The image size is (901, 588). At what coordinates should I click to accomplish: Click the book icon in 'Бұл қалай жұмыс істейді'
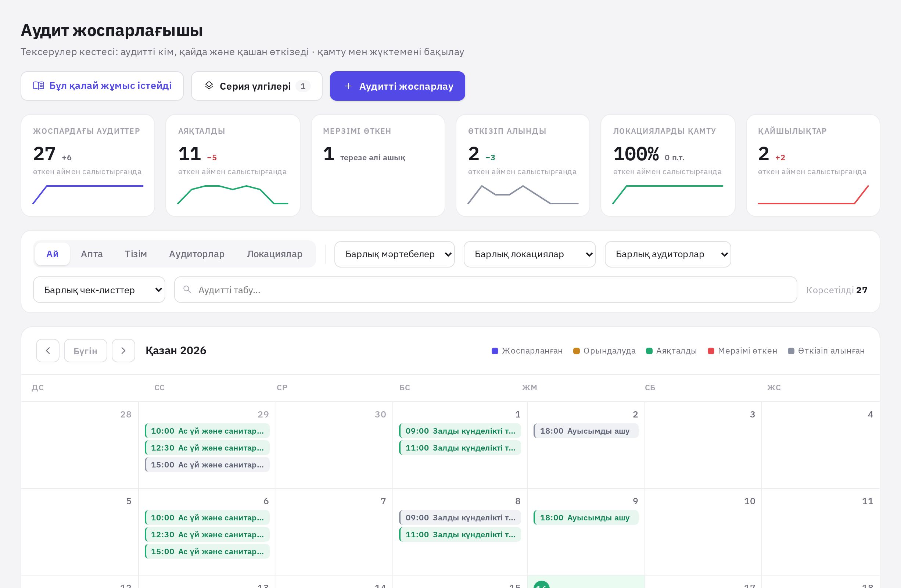click(39, 86)
